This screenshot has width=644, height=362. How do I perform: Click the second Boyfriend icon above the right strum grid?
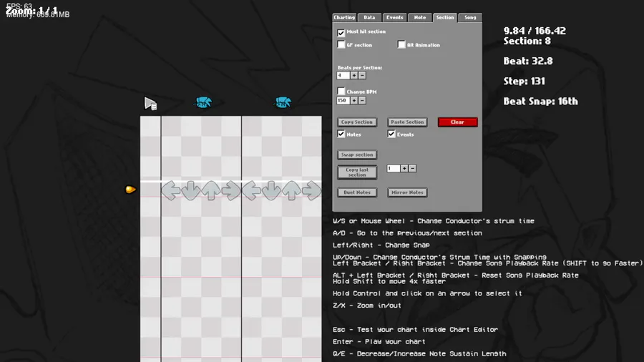(283, 102)
